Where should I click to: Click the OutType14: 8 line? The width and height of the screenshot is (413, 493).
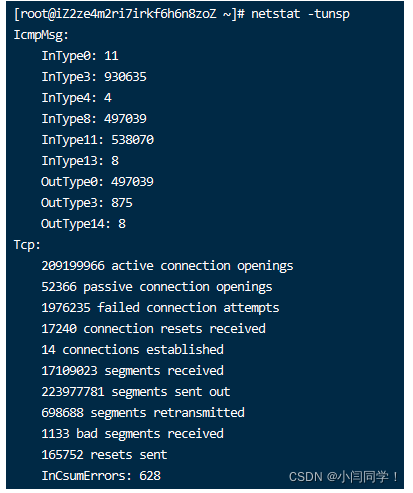point(83,224)
